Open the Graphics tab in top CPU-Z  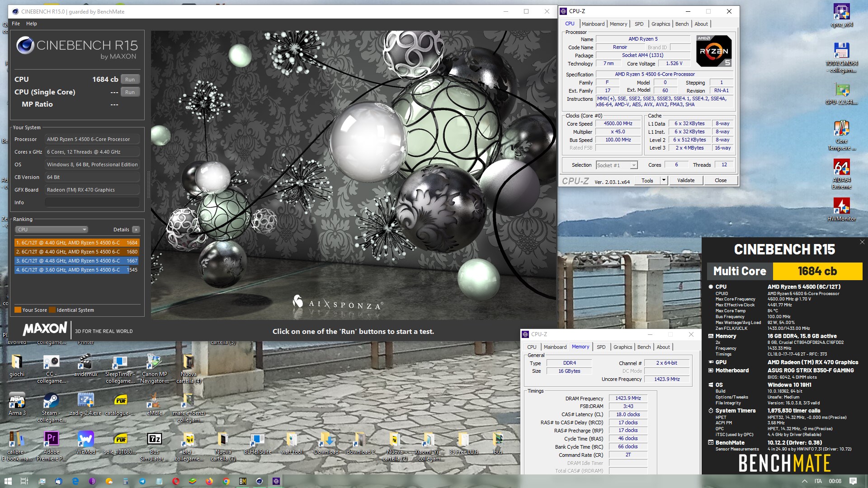(x=660, y=24)
